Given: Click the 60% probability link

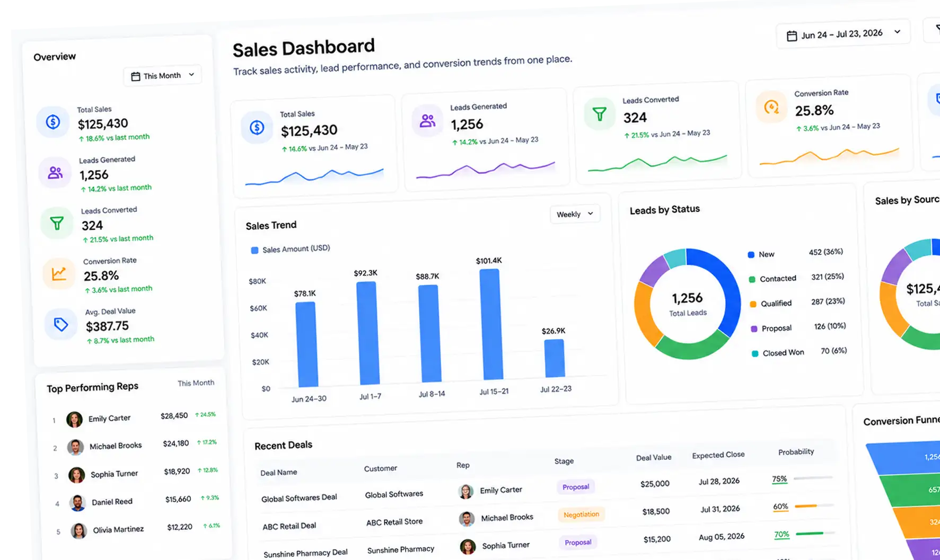Looking at the screenshot, I should pos(780,506).
